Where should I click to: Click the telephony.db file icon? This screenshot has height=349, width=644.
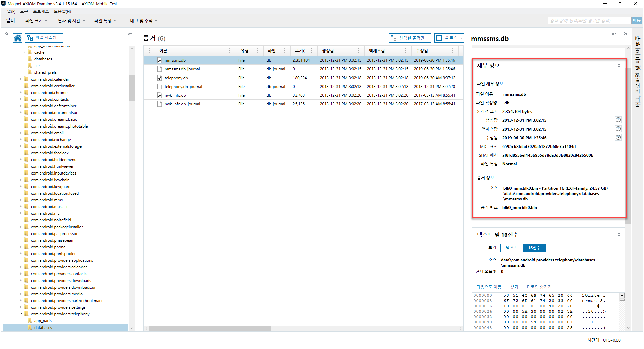point(160,78)
